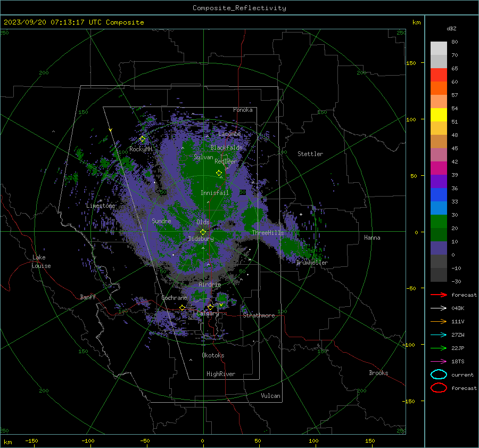Click the Limestone label on map
The width and height of the screenshot is (479, 448).
101,206
